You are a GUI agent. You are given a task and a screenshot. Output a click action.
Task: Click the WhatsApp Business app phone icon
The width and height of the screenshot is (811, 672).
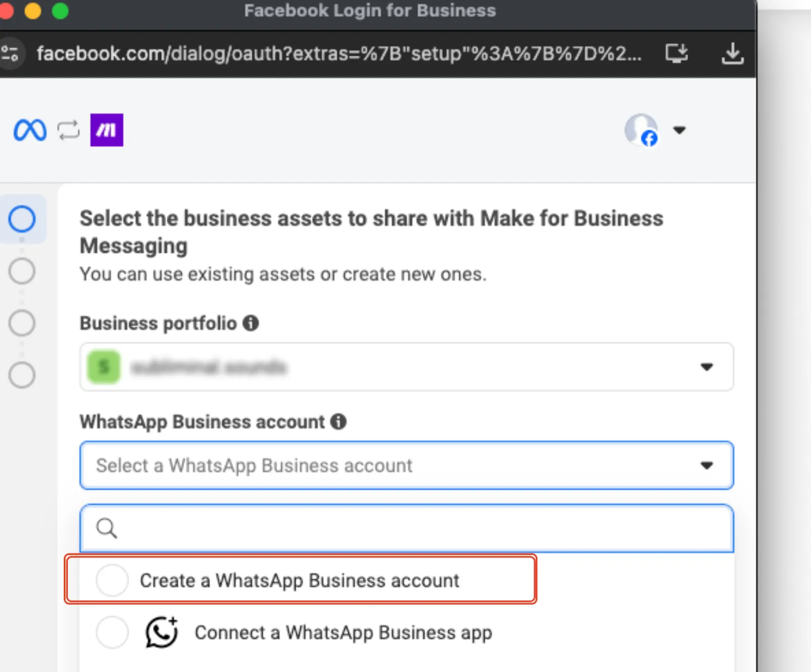pos(162,632)
